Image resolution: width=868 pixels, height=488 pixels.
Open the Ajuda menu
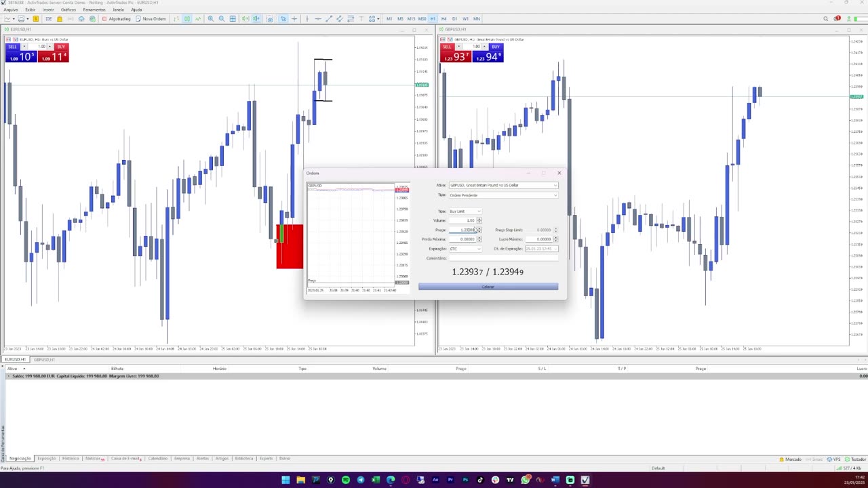point(136,9)
